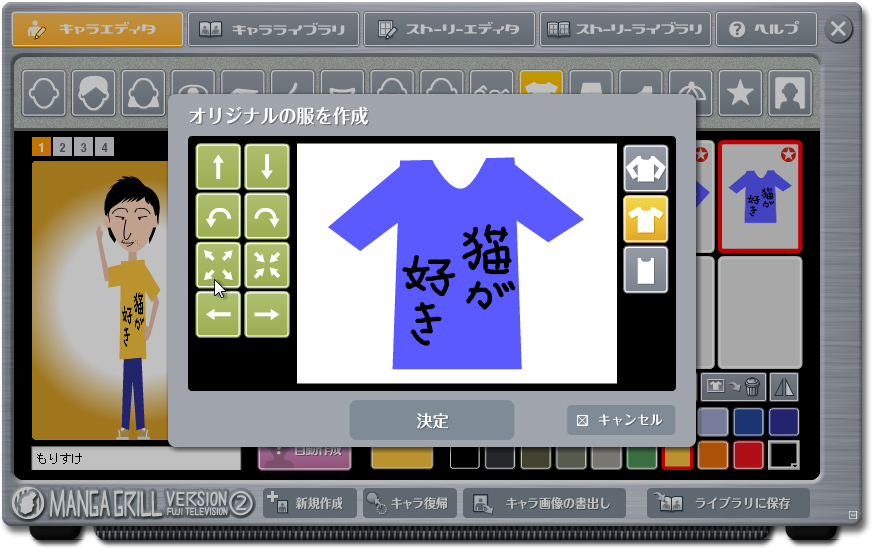Select character slot 3
The image size is (872, 548).
[x=83, y=147]
